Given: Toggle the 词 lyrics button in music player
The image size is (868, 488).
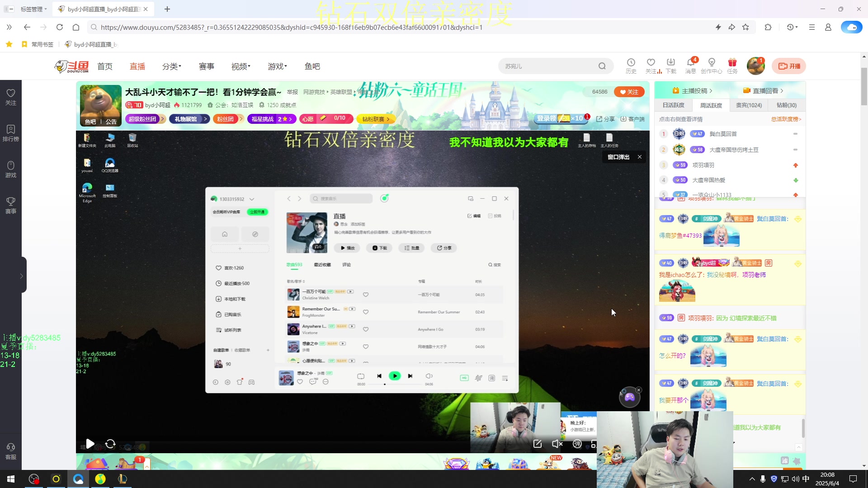Looking at the screenshot, I should click(492, 378).
